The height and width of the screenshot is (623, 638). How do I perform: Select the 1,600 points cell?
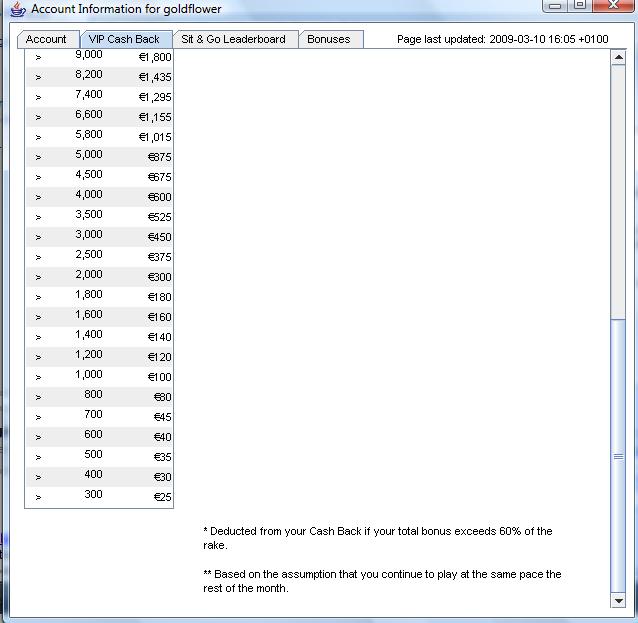[x=89, y=314]
